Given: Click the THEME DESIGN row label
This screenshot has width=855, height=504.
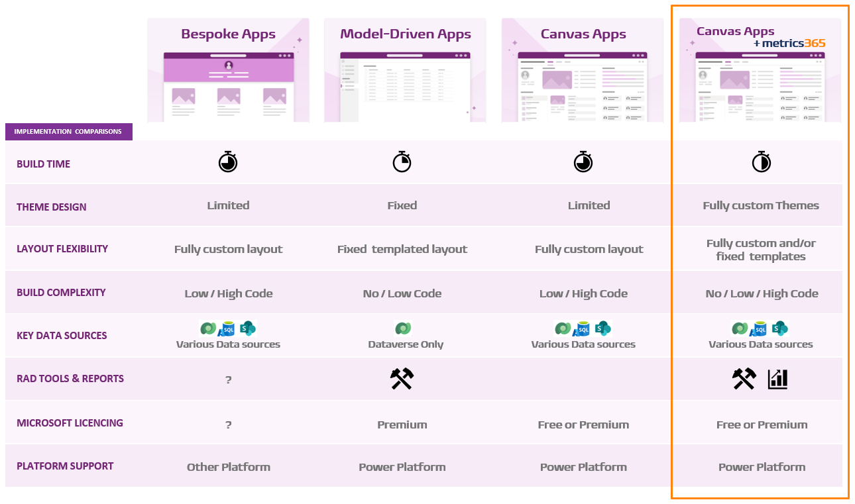Looking at the screenshot, I should tap(52, 207).
